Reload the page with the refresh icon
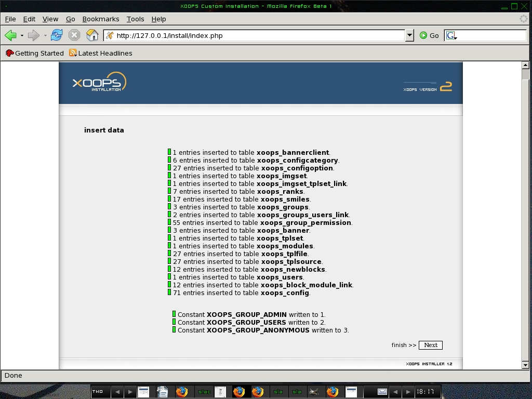532x399 pixels. coord(57,35)
